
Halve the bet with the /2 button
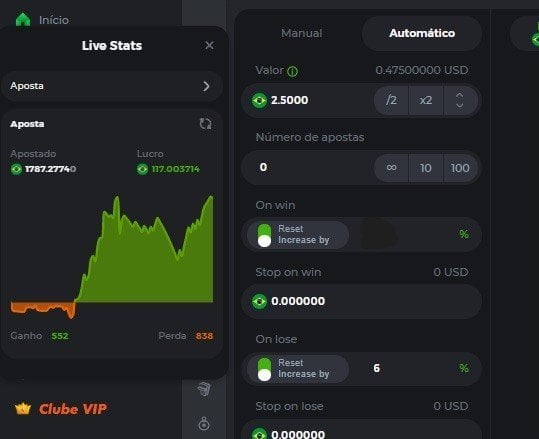pos(391,100)
